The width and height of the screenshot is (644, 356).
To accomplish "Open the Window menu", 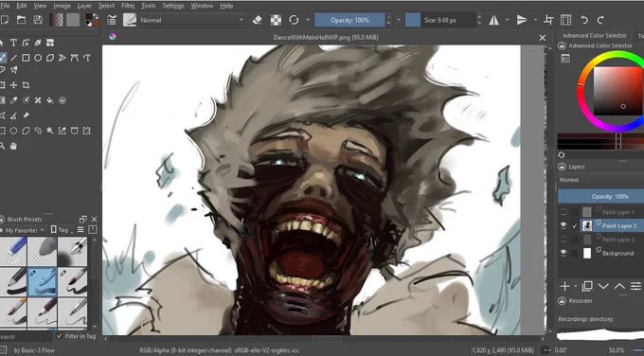I will pos(202,6).
